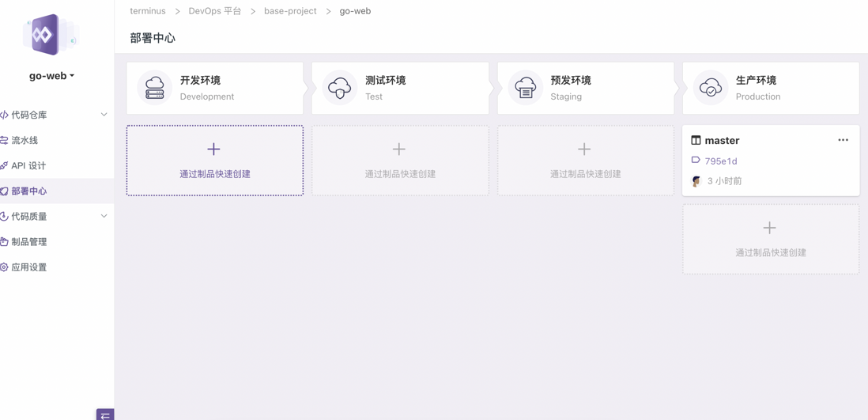Navigate to base-project breadcrumb
Screen dimensions: 868x420
click(x=291, y=11)
